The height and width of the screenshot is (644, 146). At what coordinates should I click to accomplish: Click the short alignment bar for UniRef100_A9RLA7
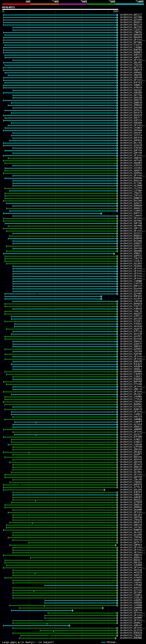pyautogui.click(x=37, y=625)
